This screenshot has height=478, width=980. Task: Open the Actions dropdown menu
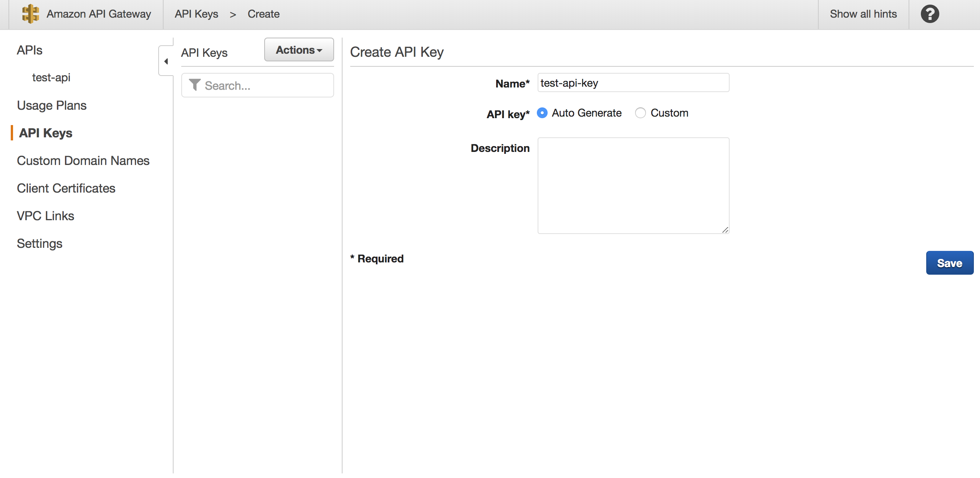[x=299, y=50]
